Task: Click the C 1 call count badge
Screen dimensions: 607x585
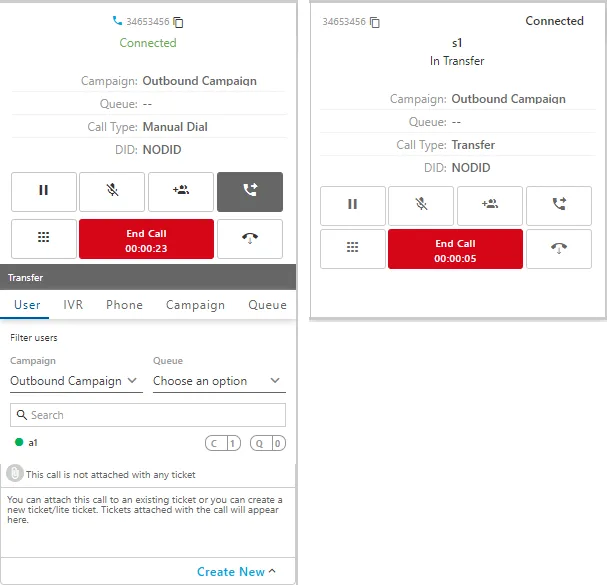Action: (x=223, y=443)
